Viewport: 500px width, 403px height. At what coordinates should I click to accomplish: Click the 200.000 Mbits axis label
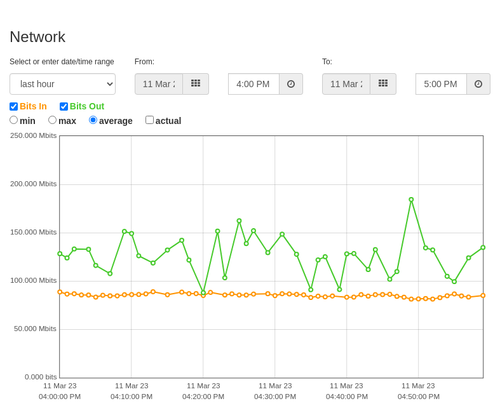pos(33,184)
